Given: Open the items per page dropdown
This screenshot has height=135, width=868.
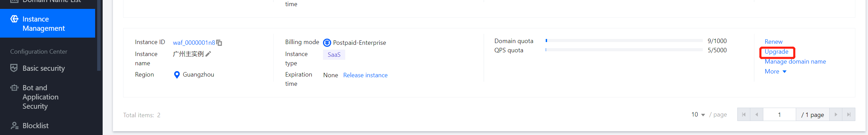Looking at the screenshot, I should click(698, 114).
